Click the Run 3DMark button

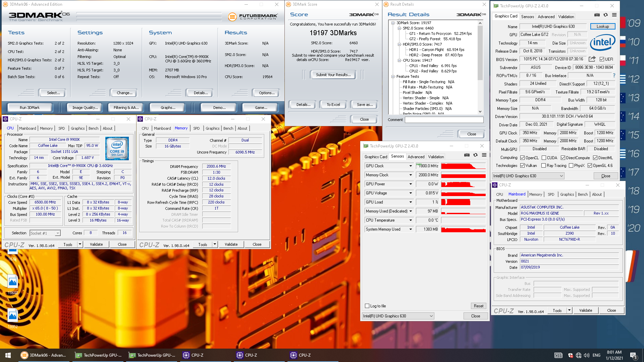30,108
